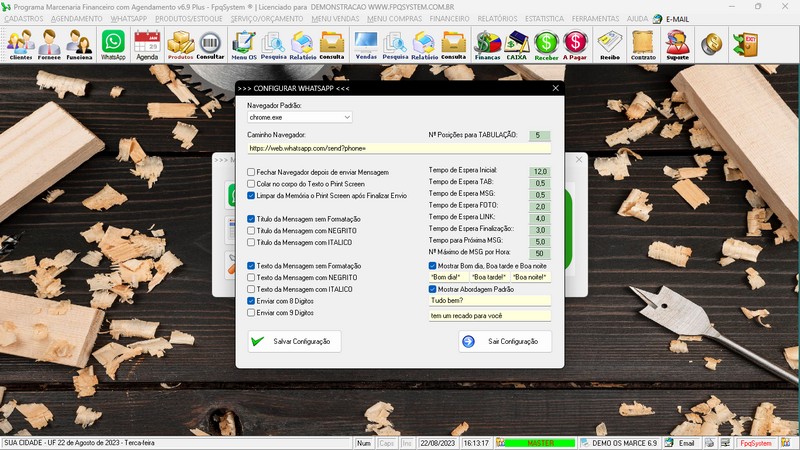The image size is (800, 450).
Task: Open the A Pagar red dollar icon
Action: pos(574,45)
